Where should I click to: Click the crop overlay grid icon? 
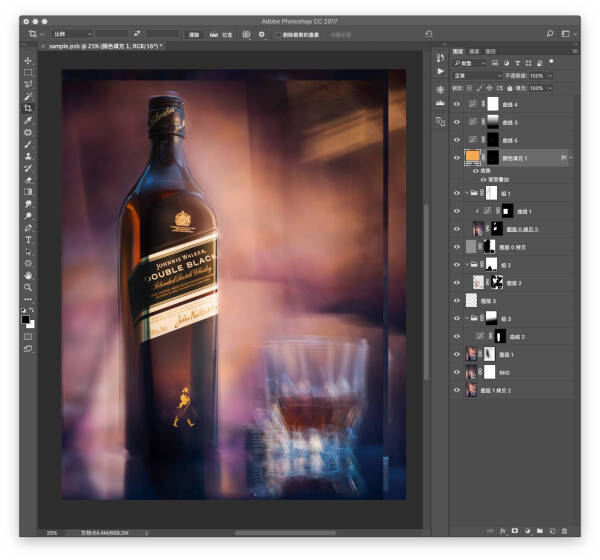(246, 34)
